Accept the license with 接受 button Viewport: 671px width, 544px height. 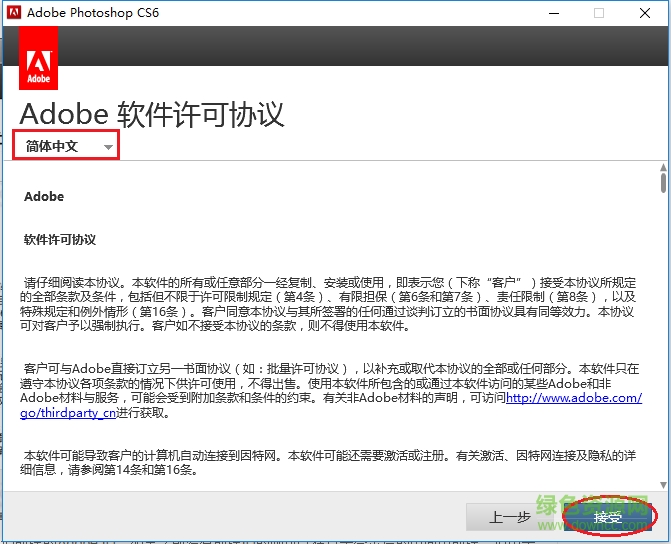608,517
